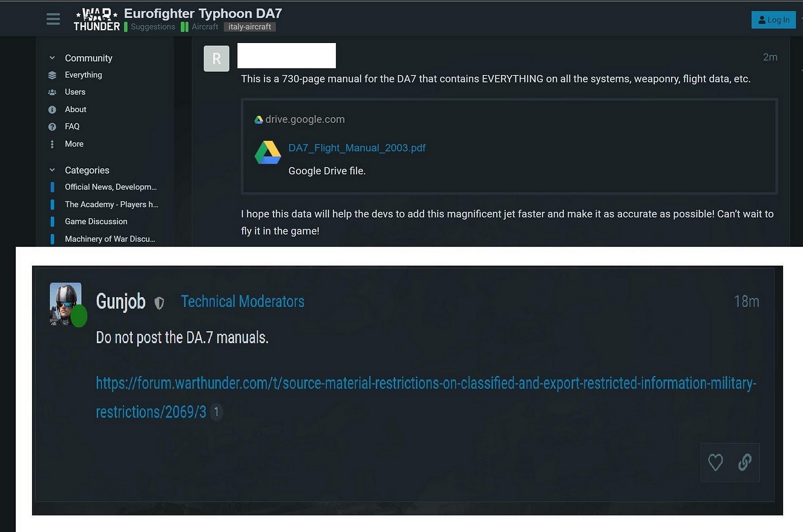Open the DA7_Flight_Manual_2003.pdf link

pos(357,148)
